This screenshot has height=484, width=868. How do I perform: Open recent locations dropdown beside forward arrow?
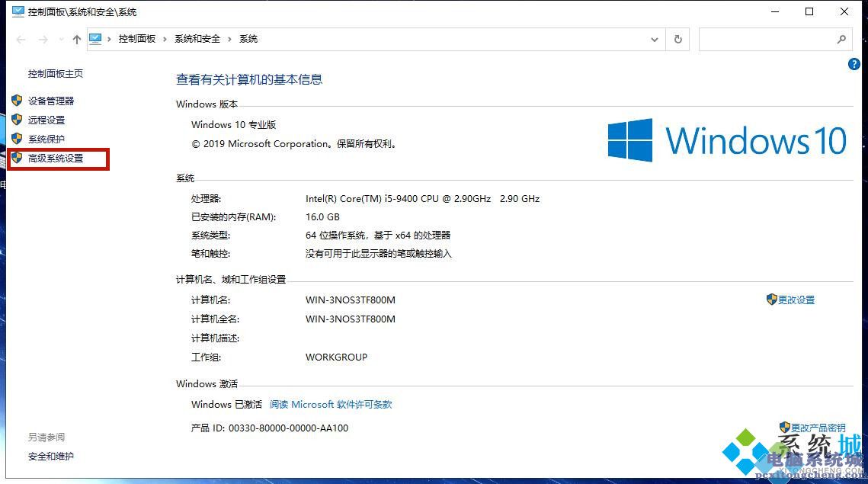[x=61, y=40]
